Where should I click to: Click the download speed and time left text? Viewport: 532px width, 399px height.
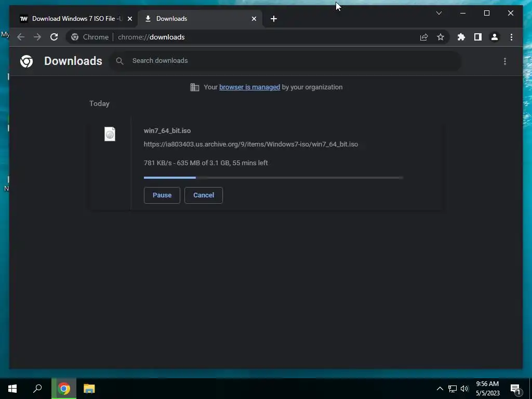(206, 163)
